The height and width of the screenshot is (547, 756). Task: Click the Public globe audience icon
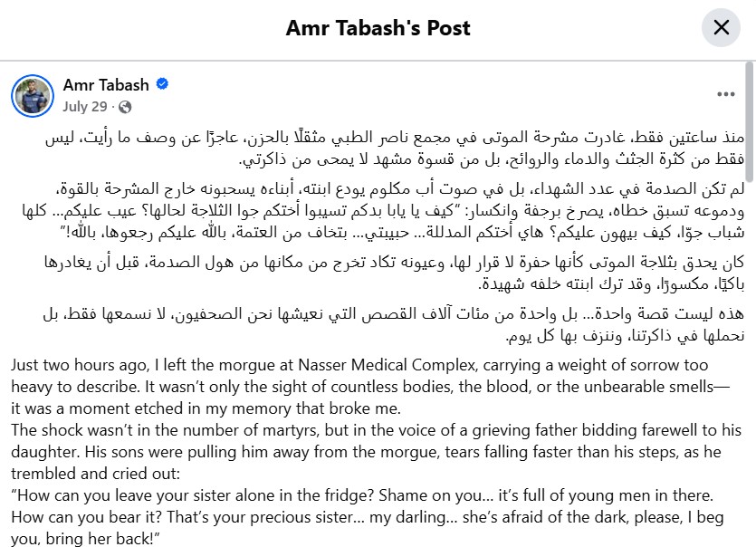(125, 107)
